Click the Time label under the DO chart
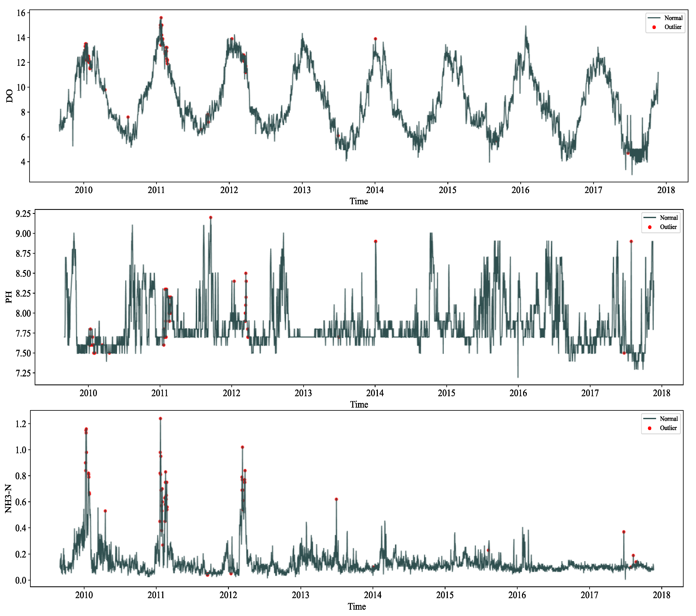The width and height of the screenshot is (696, 616). click(x=359, y=201)
